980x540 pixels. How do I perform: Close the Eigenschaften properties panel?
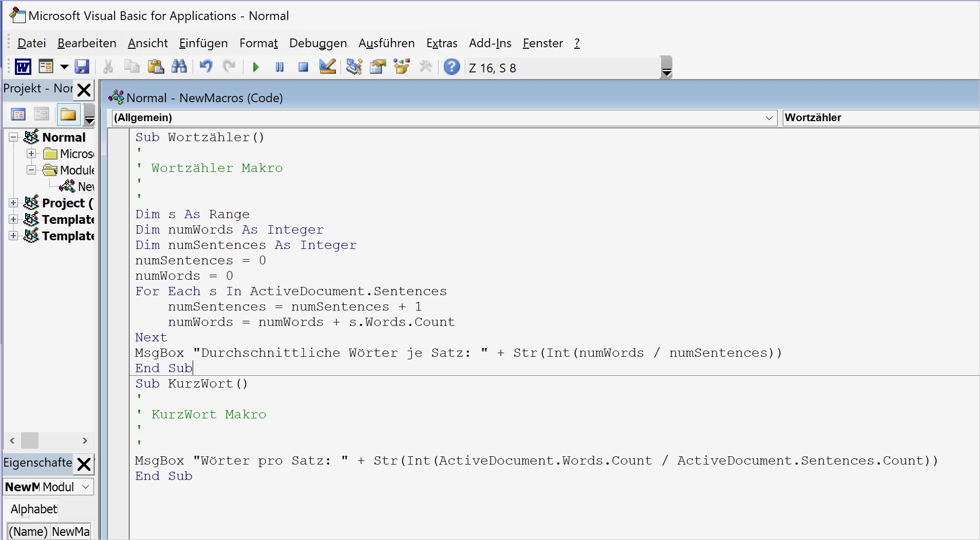tap(84, 464)
